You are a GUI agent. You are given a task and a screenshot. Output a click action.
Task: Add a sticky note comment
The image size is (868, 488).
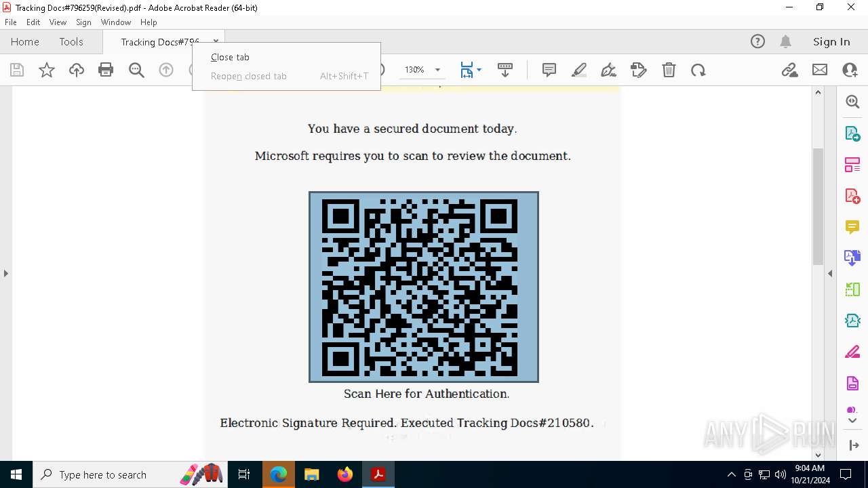pyautogui.click(x=549, y=70)
